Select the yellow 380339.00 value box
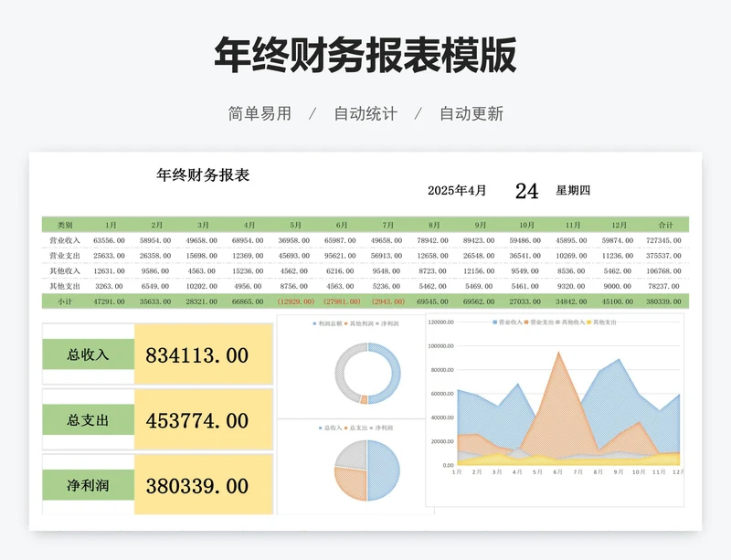 [203, 485]
